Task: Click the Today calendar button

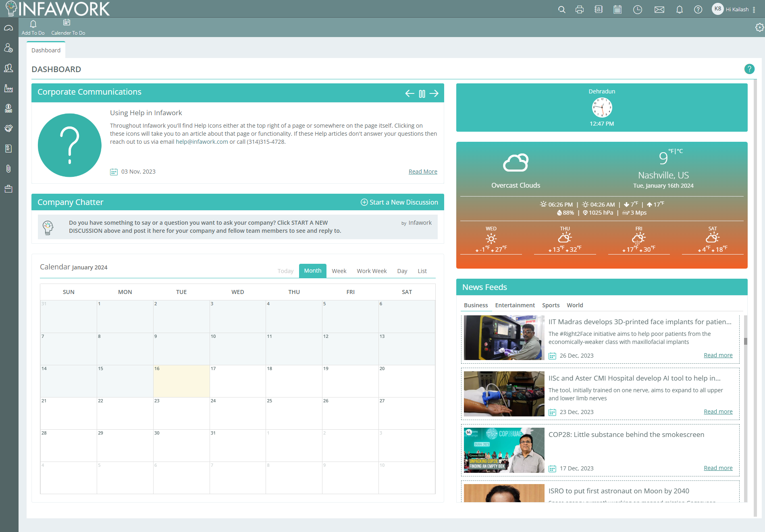Action: tap(285, 271)
